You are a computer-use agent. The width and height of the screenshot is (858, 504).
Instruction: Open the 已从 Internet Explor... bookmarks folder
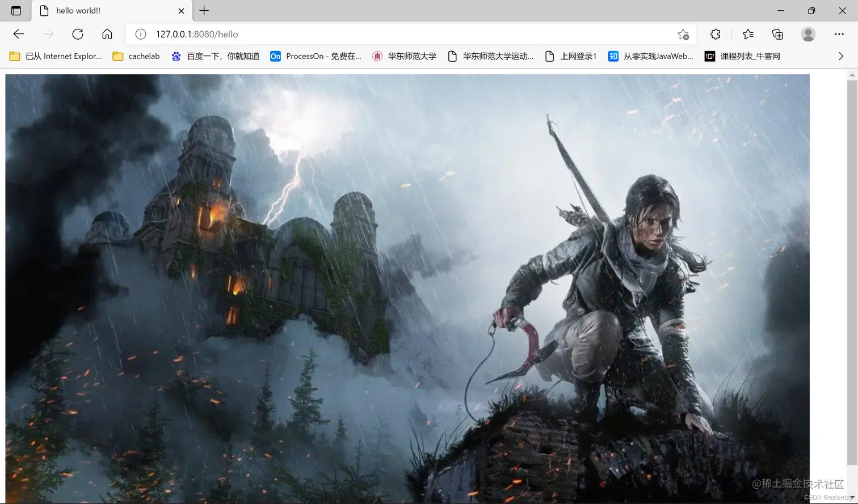point(56,56)
